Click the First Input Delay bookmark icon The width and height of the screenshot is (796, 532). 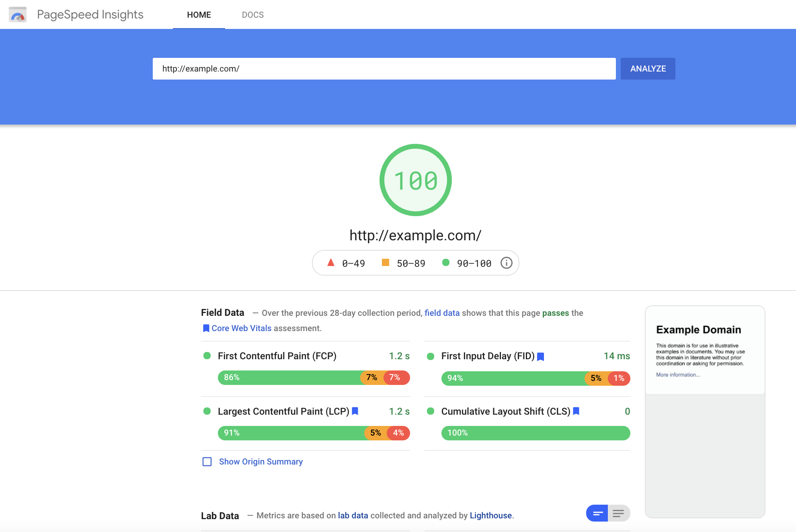pos(541,356)
